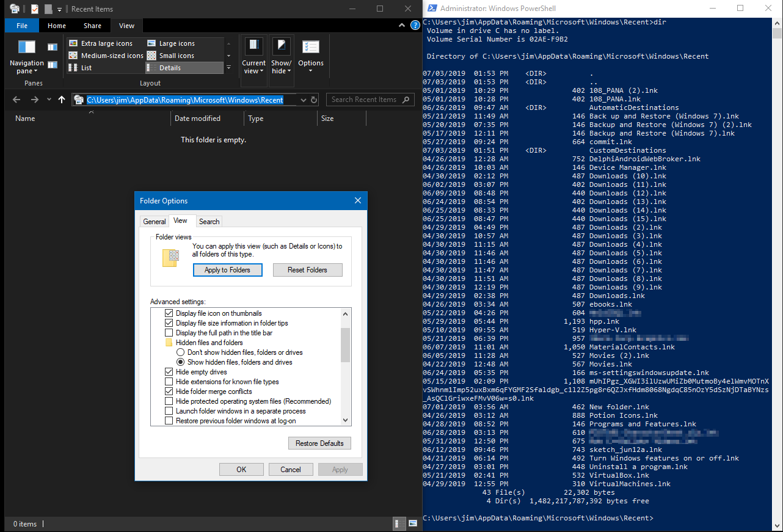Uncheck Hide empty drives
This screenshot has height=532, width=783.
click(169, 372)
